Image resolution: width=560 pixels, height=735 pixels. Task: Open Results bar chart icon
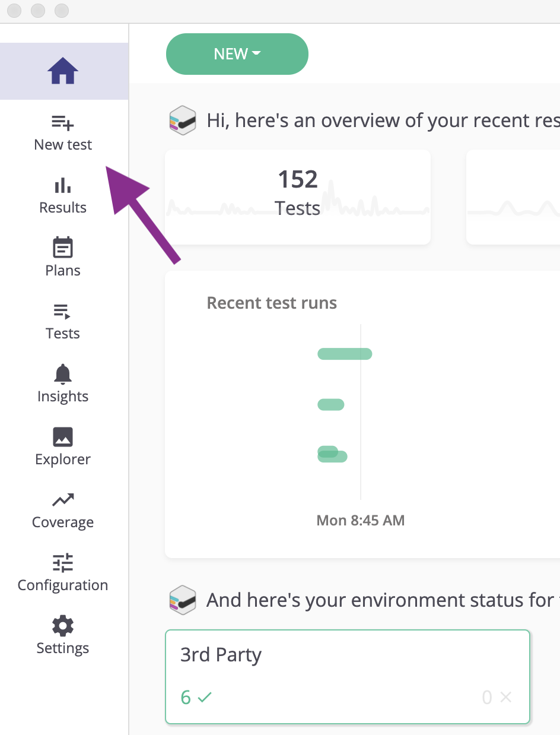(63, 186)
